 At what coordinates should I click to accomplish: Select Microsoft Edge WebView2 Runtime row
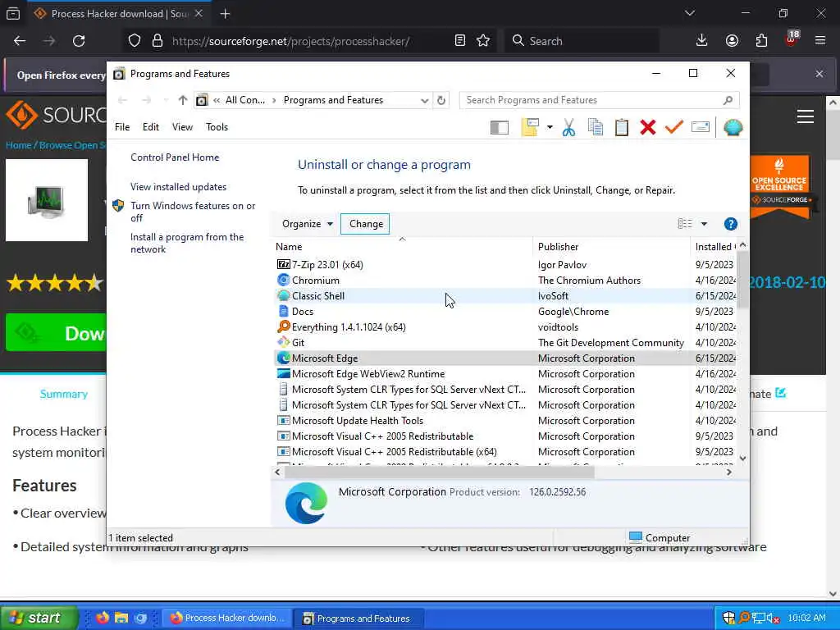coord(504,374)
